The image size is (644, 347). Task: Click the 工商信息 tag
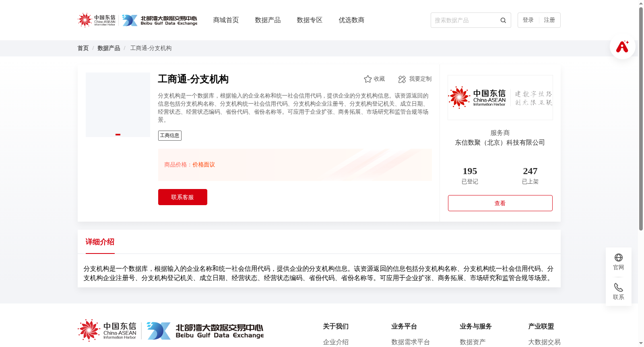tap(170, 136)
